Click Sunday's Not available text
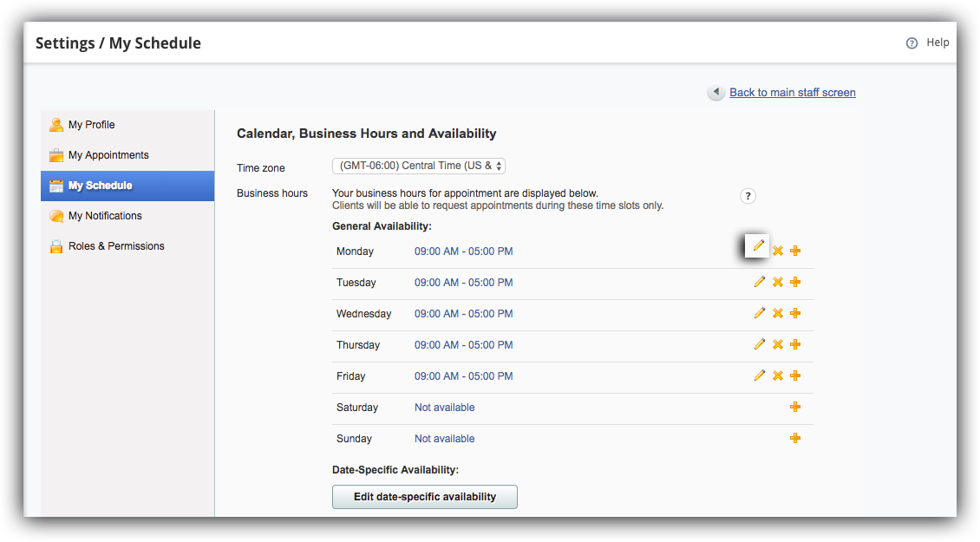The height and width of the screenshot is (542, 980). [x=444, y=439]
